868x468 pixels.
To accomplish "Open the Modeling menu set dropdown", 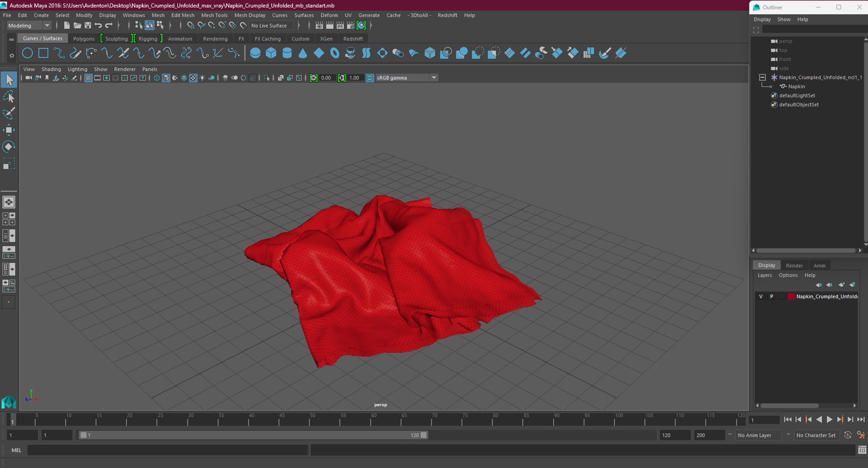I will click(28, 26).
